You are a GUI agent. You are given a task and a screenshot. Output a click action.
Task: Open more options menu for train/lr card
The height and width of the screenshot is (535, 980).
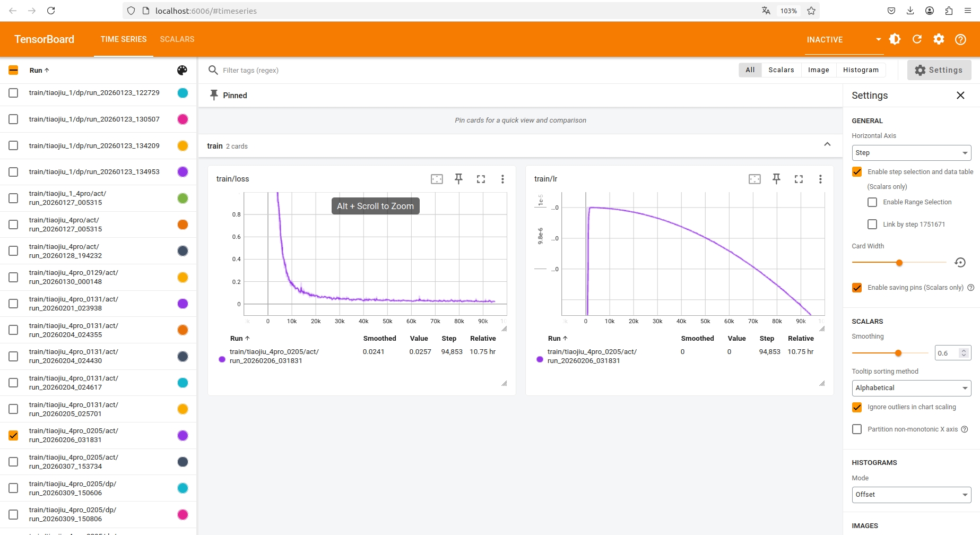click(x=820, y=179)
